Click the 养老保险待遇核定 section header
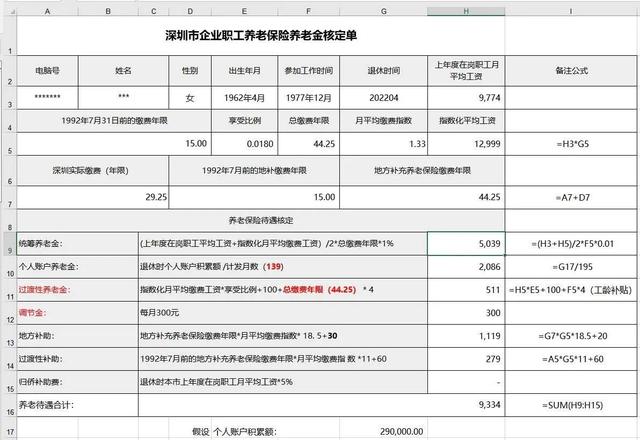Viewport: 640px width, 440px height. pos(261,220)
